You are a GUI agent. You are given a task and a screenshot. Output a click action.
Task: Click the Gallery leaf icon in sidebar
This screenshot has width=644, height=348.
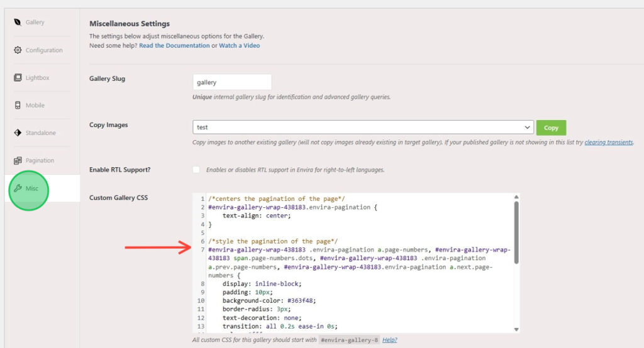point(17,22)
